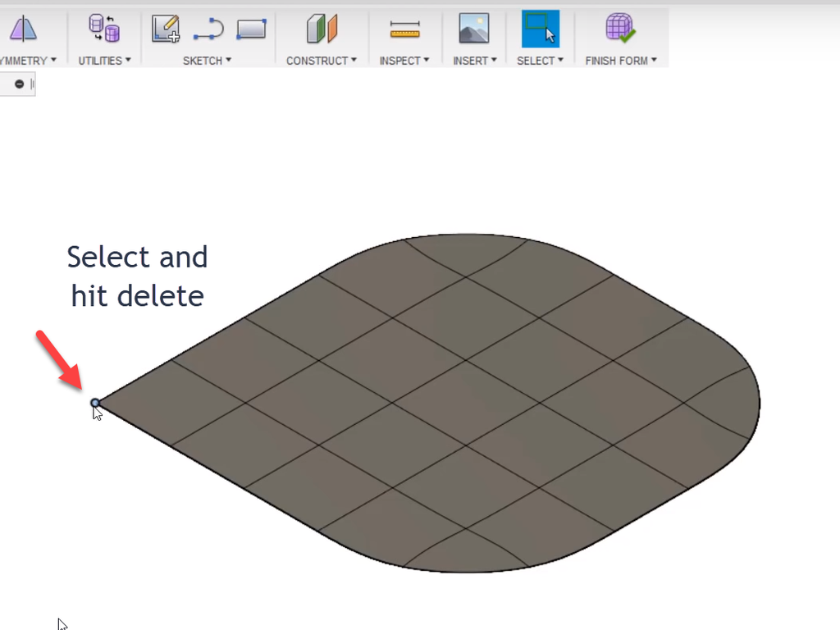Open the CONSTRUCT menu
Screen dimensions: 840x630
(x=321, y=60)
